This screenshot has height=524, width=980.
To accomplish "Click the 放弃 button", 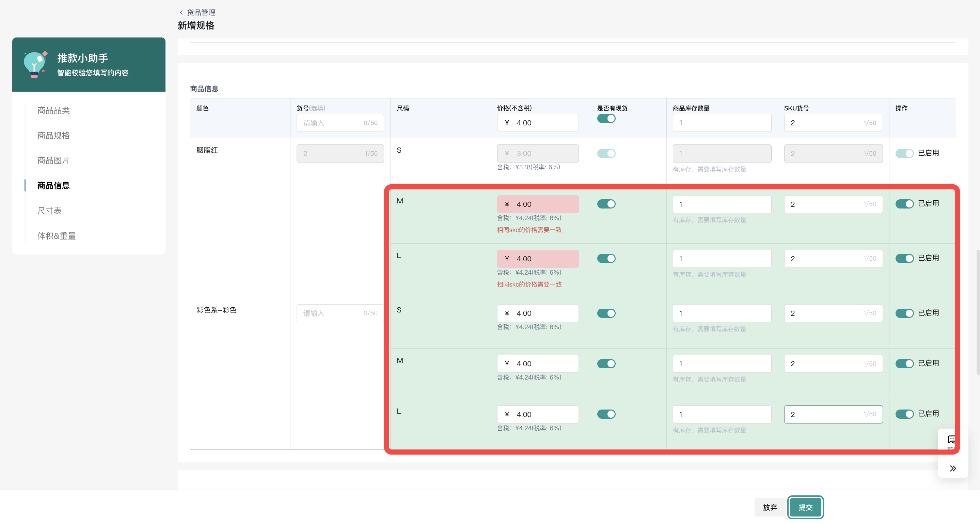I will pos(770,507).
